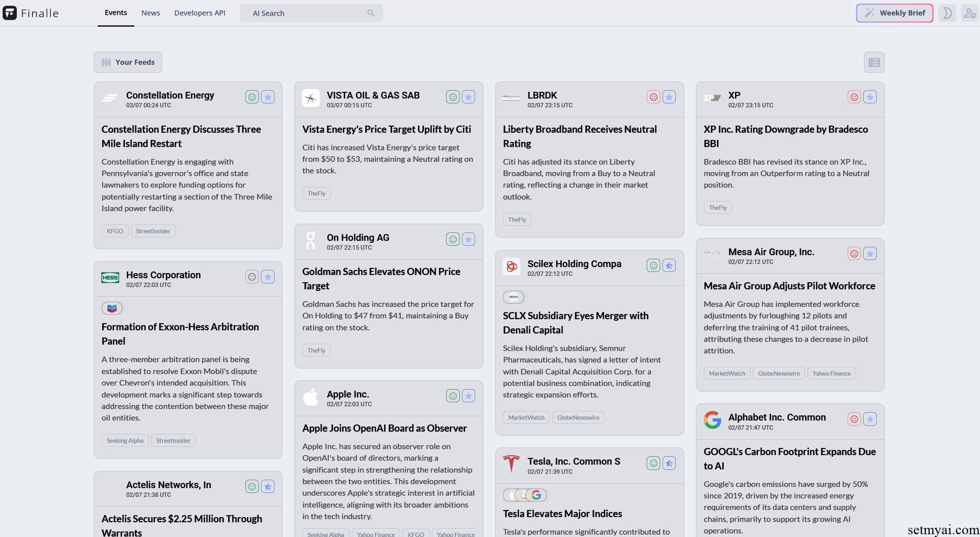
Task: Click the Hess Corporation logo
Action: 110,277
